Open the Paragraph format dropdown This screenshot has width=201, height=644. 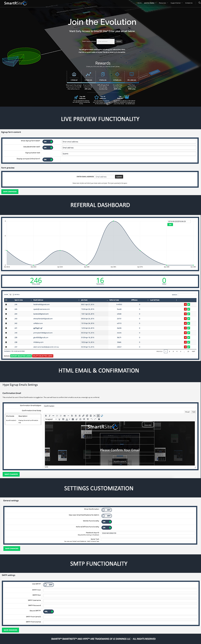point(51,419)
